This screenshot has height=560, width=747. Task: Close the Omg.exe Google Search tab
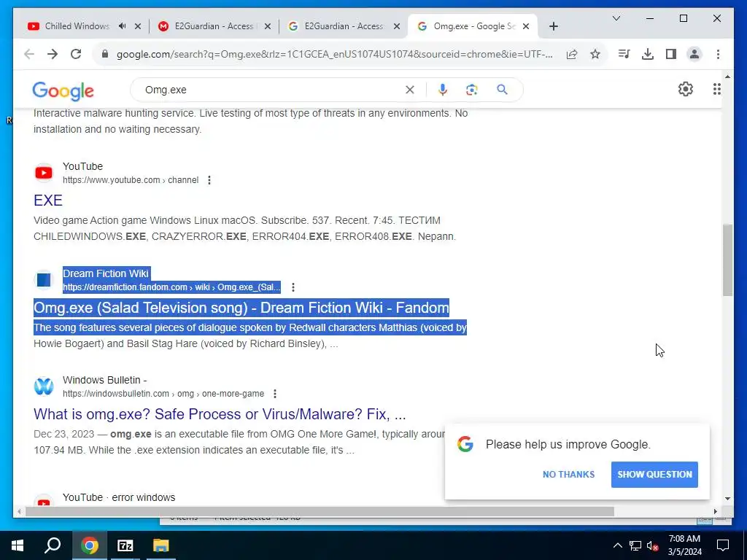click(x=526, y=26)
